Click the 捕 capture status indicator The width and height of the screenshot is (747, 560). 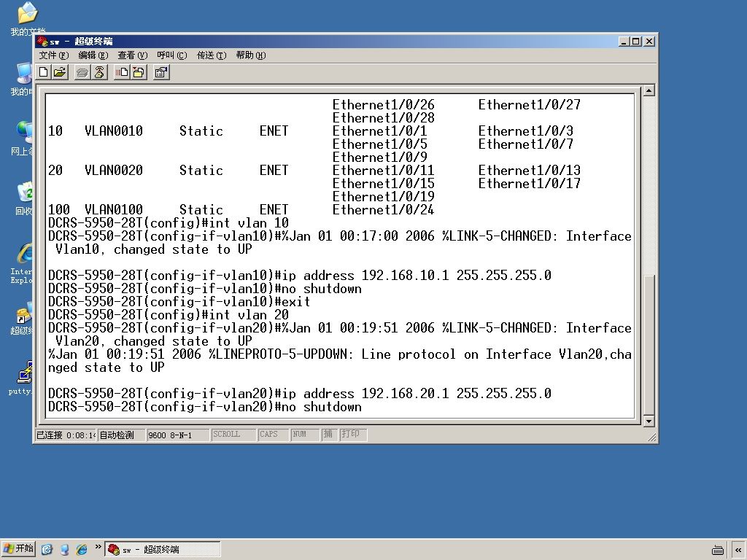pos(329,435)
